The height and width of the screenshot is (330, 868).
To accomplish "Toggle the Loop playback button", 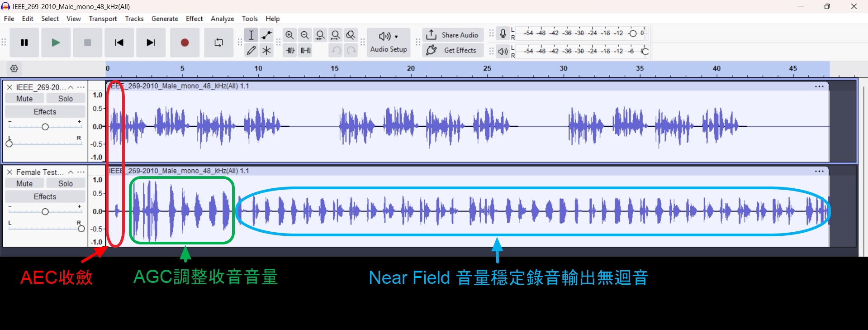I will point(218,43).
